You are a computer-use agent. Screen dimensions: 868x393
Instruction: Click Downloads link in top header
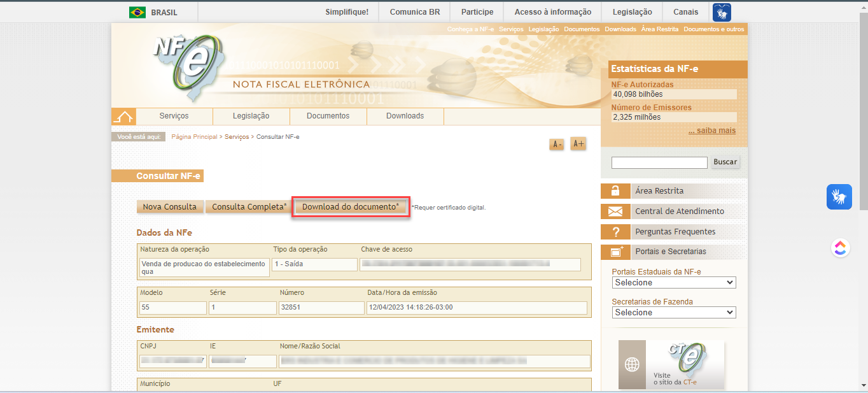point(620,29)
